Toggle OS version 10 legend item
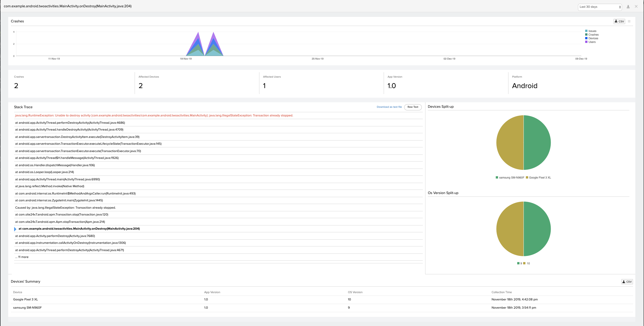Image resolution: width=644 pixels, height=326 pixels. (x=528, y=263)
